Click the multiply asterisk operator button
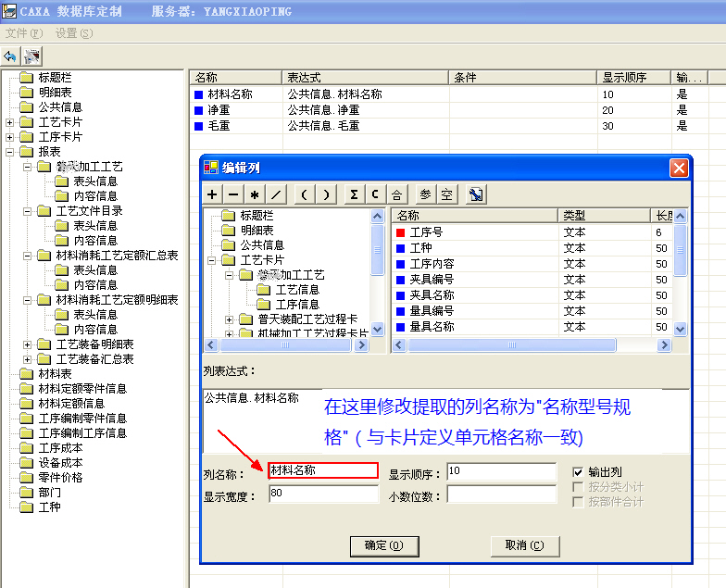Screen dimensions: 726x588 tap(255, 194)
